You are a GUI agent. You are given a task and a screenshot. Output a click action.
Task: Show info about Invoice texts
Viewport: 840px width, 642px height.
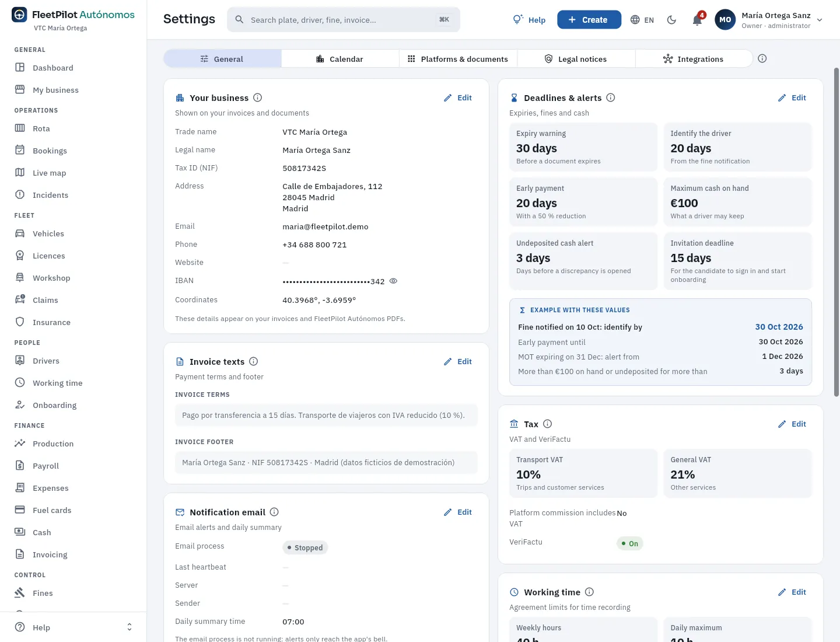pos(254,362)
